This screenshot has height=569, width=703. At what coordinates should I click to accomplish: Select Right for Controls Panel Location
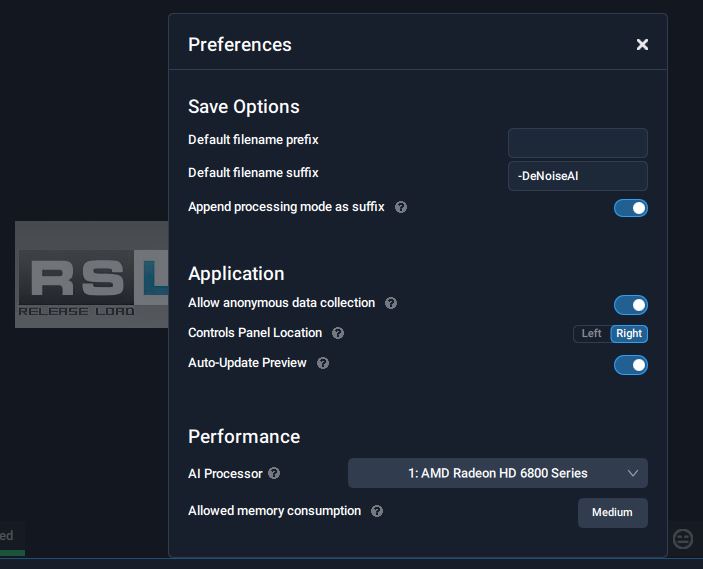[629, 334]
